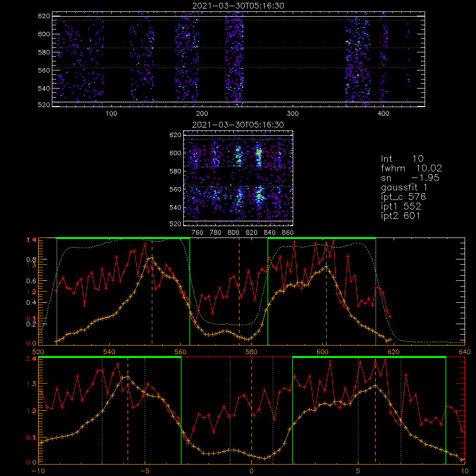Click x-axis label 520 on profile plot
Screen dimensions: 476x476
(38, 352)
